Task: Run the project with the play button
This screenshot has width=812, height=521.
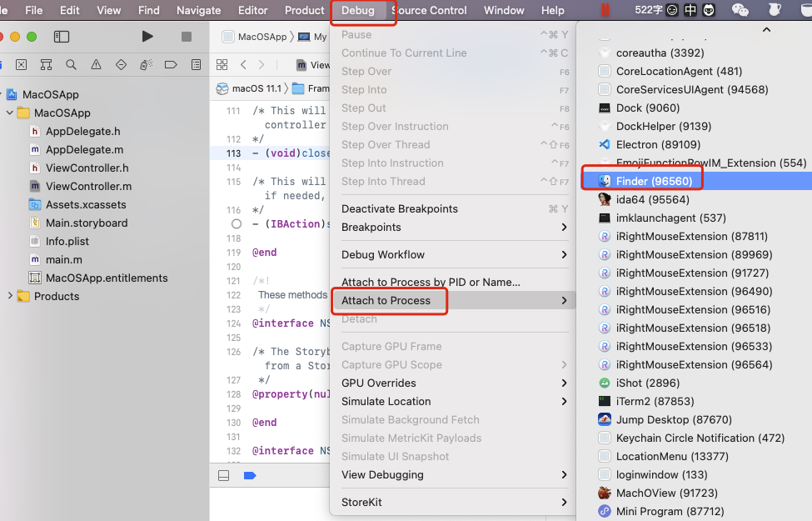Action: tap(147, 37)
